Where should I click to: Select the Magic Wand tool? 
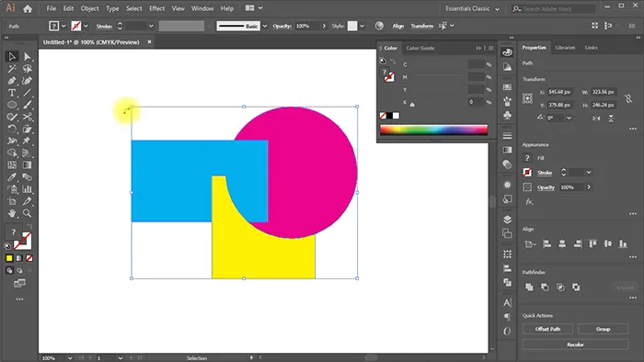tap(12, 69)
